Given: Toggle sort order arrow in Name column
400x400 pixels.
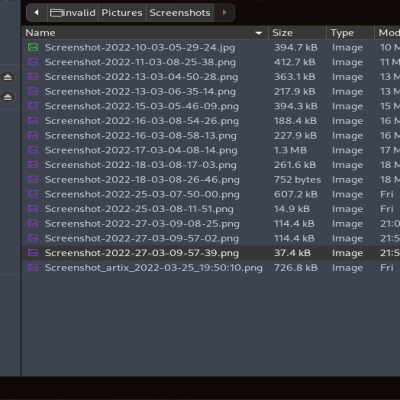Looking at the screenshot, I should tap(258, 33).
